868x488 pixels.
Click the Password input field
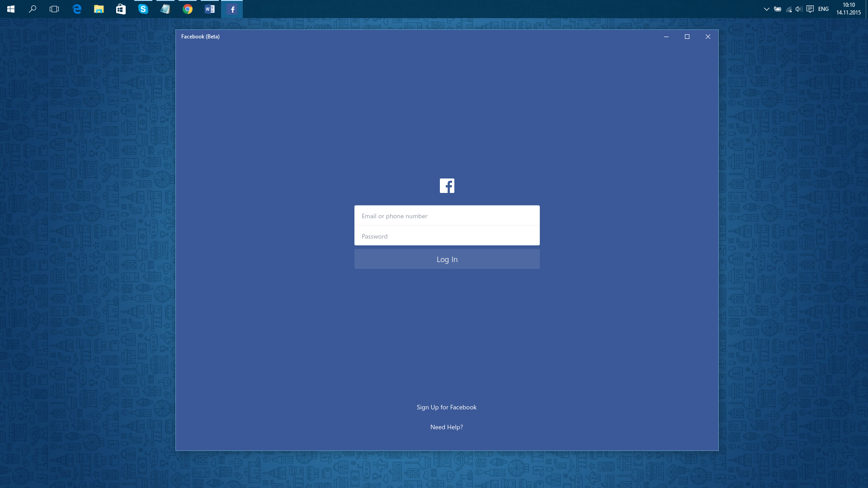tap(447, 236)
